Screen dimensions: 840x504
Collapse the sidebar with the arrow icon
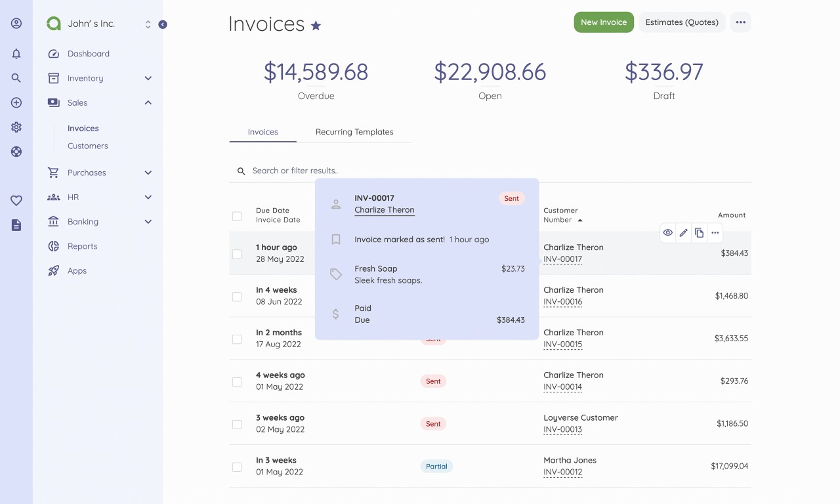163,24
